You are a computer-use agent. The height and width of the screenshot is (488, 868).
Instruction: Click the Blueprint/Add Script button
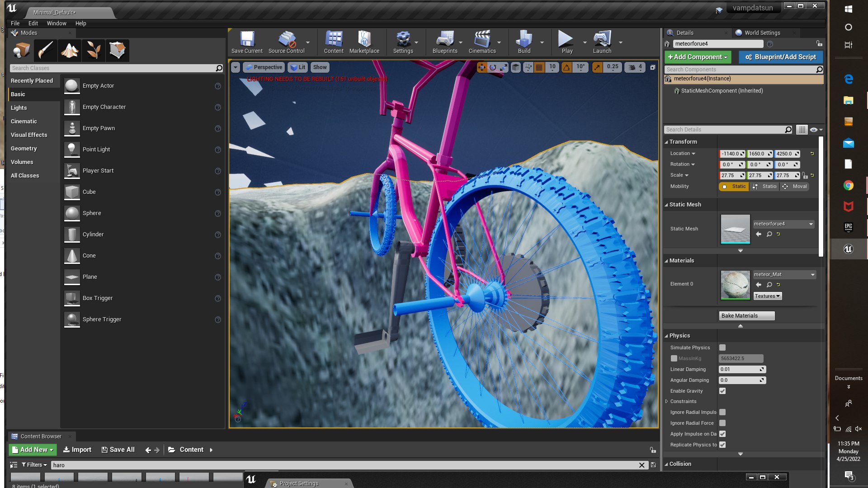click(x=781, y=57)
